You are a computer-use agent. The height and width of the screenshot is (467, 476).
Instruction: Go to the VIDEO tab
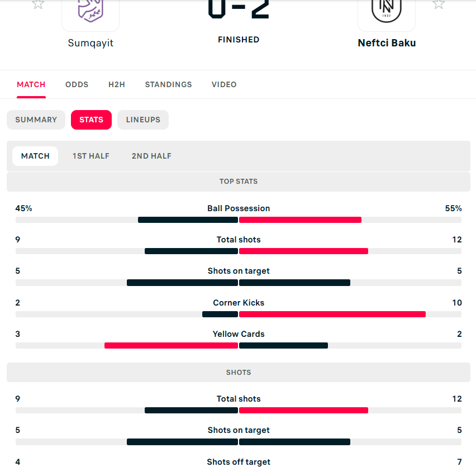coord(224,85)
